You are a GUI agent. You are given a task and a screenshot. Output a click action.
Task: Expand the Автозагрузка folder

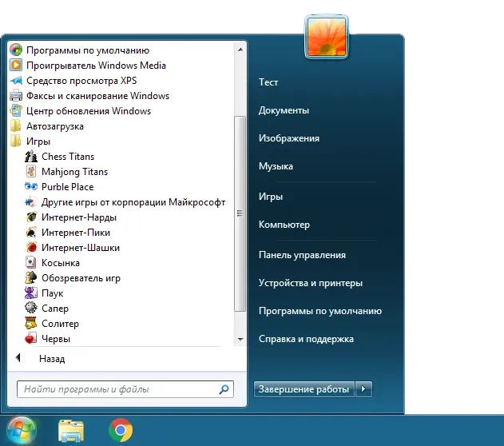[x=54, y=126]
